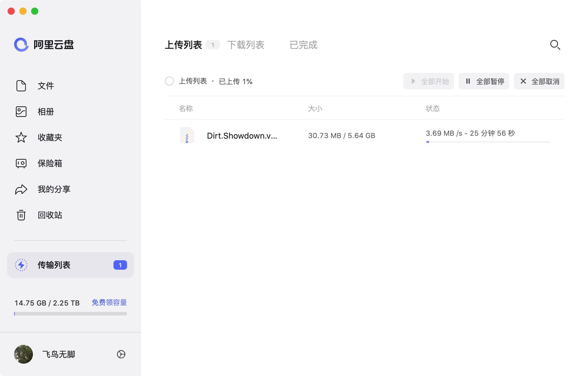
Task: Click the username 飞鸟无脚
Action: click(59, 354)
